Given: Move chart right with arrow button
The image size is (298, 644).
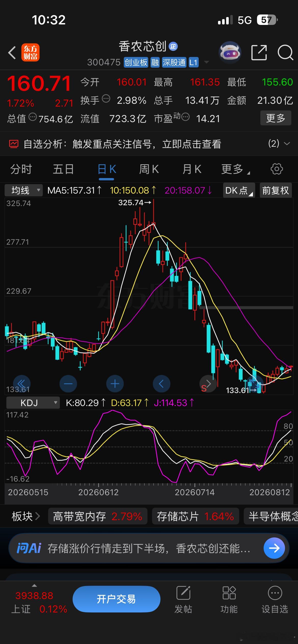Looking at the screenshot, I should (208, 384).
